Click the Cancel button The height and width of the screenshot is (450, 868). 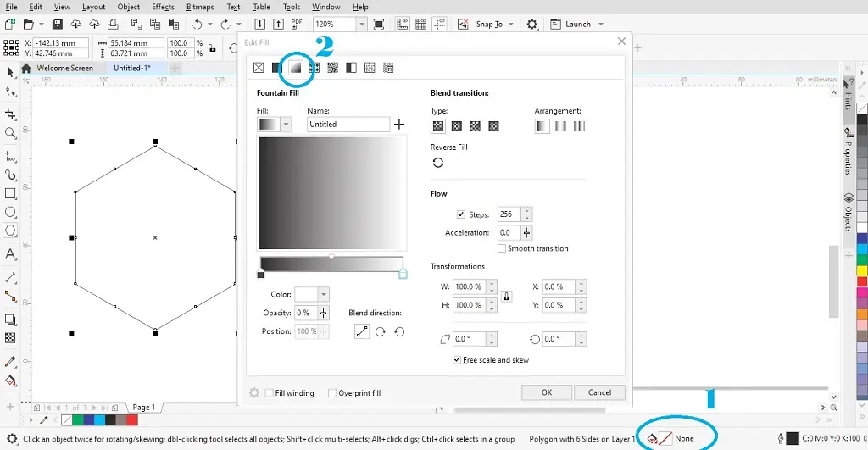click(x=599, y=392)
